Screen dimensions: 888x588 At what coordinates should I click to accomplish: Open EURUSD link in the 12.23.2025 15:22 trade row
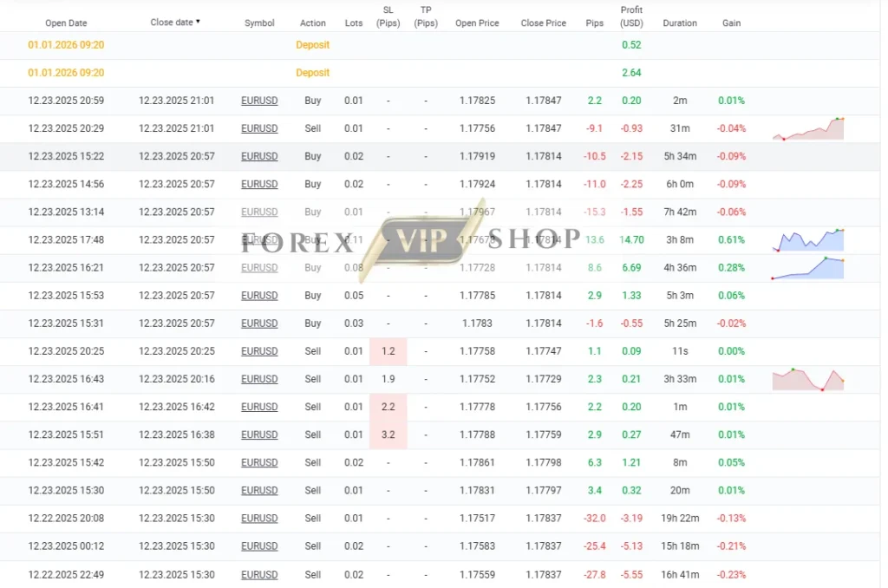pos(259,156)
